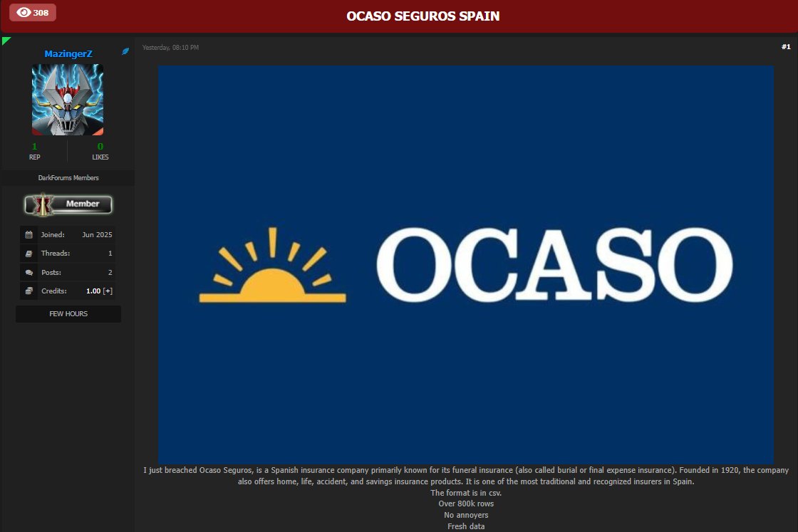Click the post timestamp Yesterday, 08:10 PM

pyautogui.click(x=170, y=47)
